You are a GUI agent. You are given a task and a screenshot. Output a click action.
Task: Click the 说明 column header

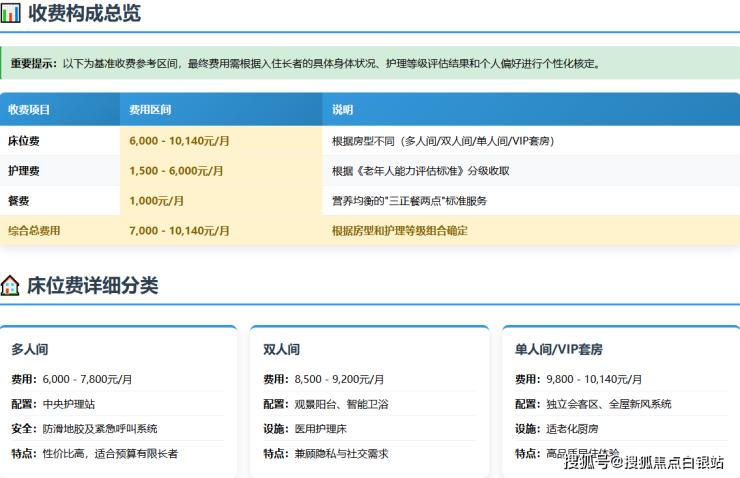(343, 110)
